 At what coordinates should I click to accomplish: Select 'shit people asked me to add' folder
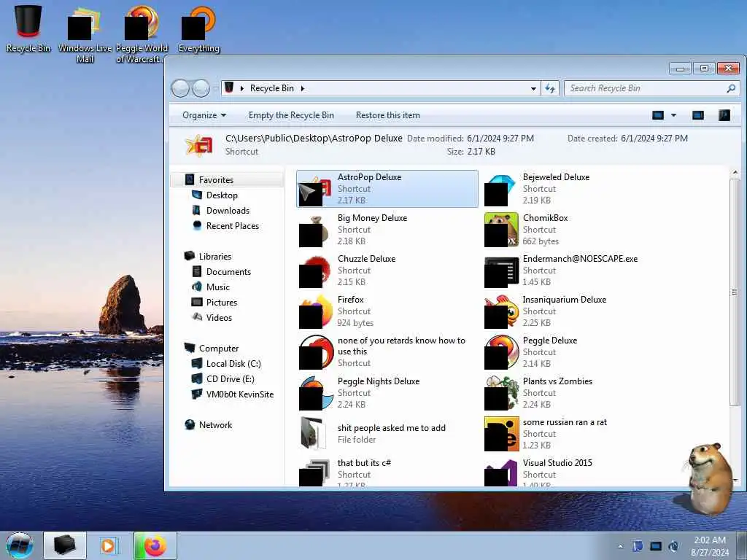click(x=387, y=434)
